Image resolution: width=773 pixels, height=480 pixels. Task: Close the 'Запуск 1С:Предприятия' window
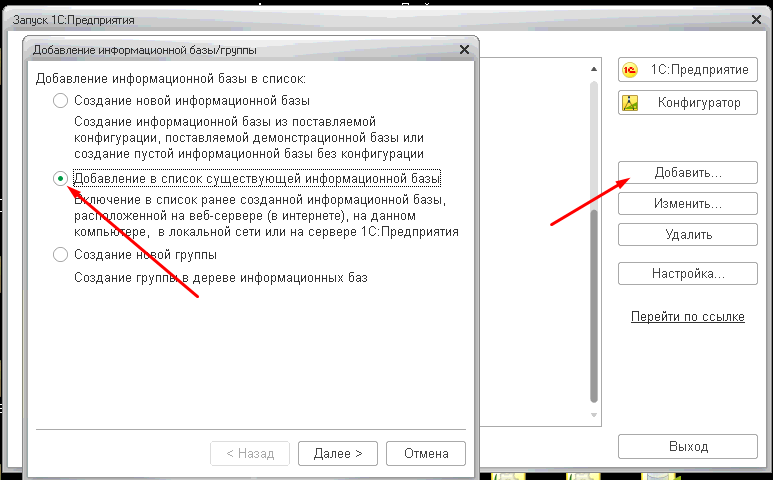(x=756, y=20)
